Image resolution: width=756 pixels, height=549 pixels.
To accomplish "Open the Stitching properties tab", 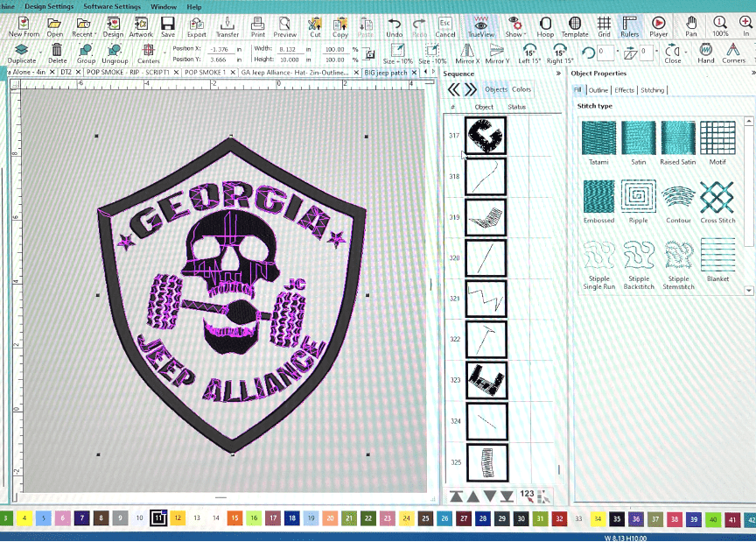I will pyautogui.click(x=653, y=90).
